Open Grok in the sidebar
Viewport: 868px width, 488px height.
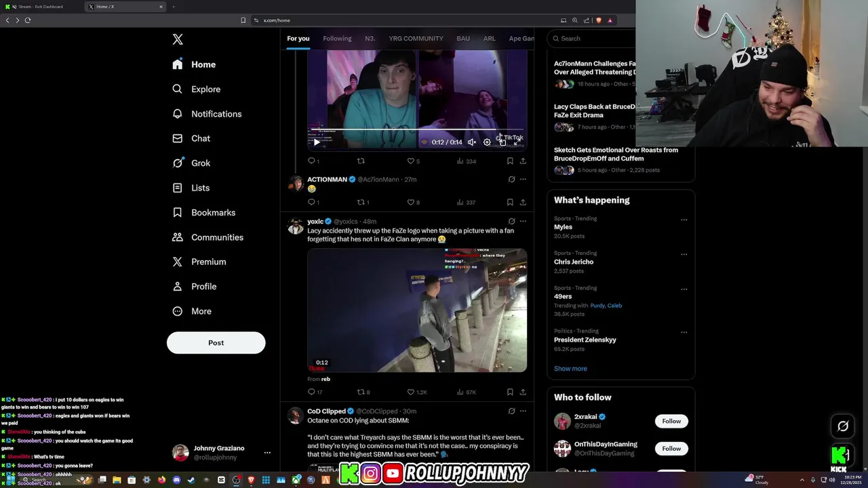[x=191, y=163]
